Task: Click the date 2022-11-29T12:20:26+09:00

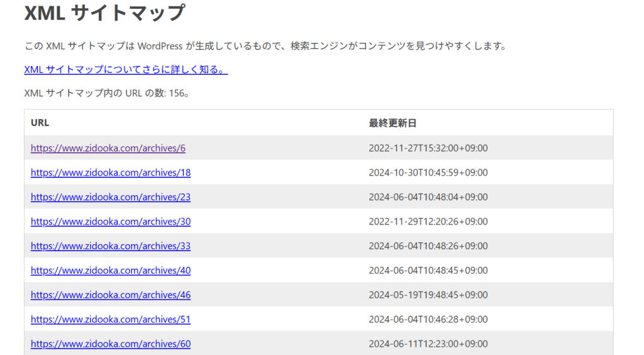Action: 428,222
